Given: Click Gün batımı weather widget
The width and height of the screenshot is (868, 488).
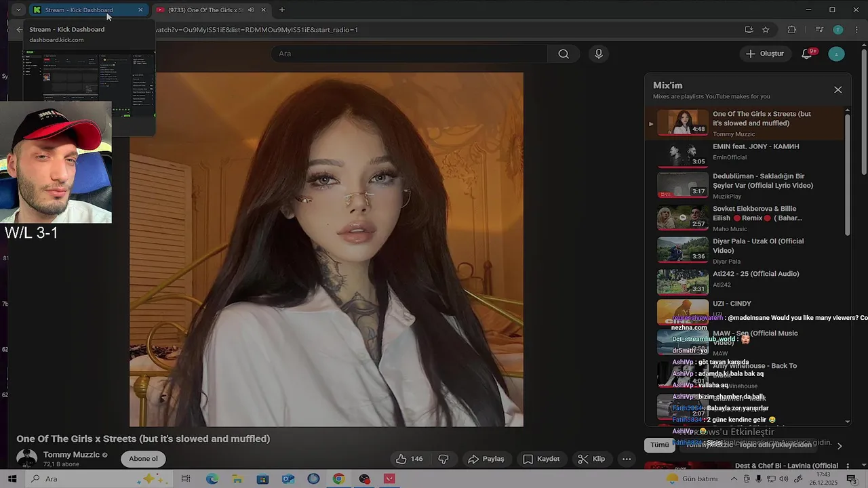Looking at the screenshot, I should click(692, 479).
